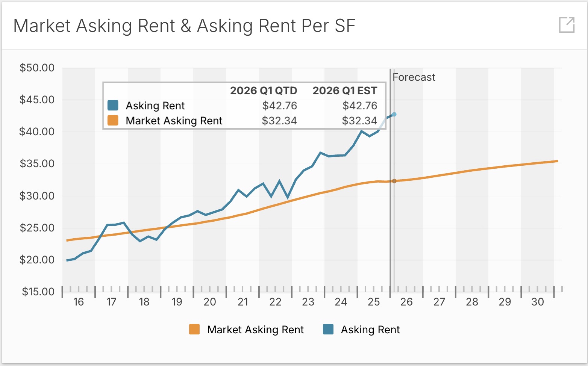588x366 pixels.
Task: Click the Market Asking Rent tooltip row
Action: click(174, 121)
